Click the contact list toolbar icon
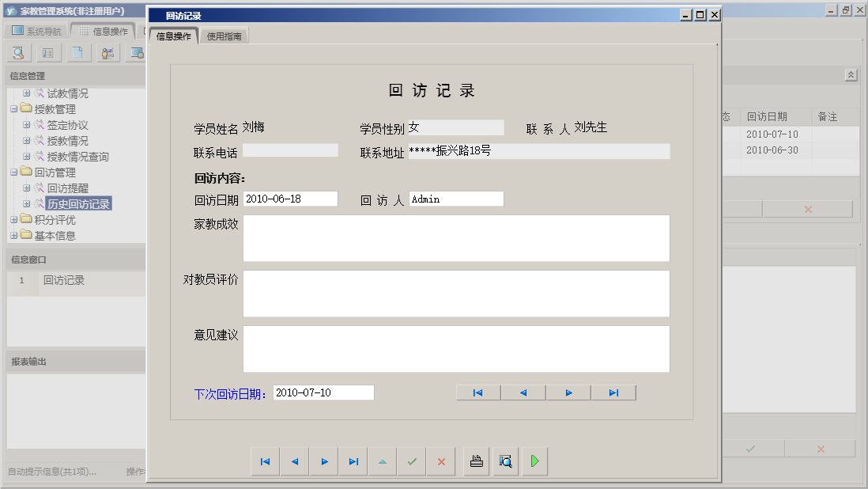The image size is (868, 489). pos(47,52)
